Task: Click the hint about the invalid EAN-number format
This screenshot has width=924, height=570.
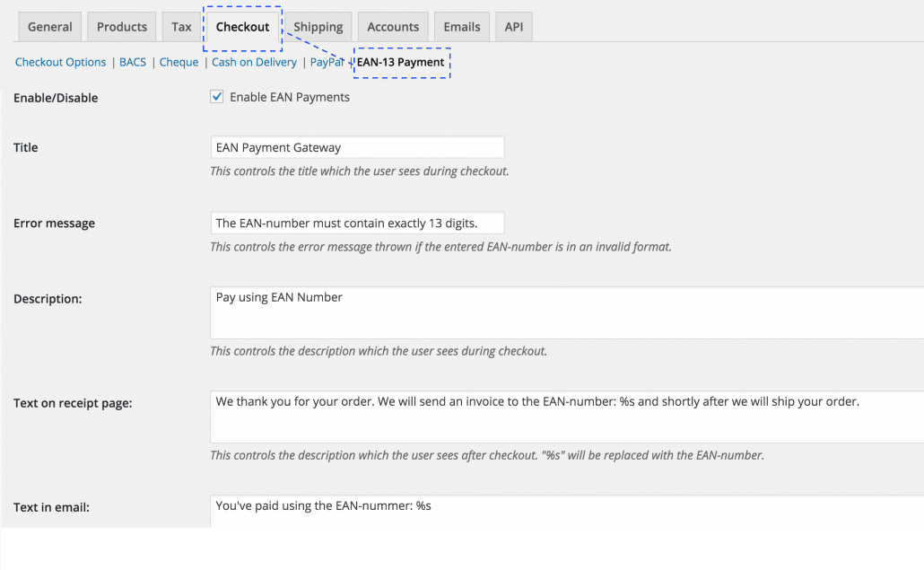Action: (x=440, y=247)
